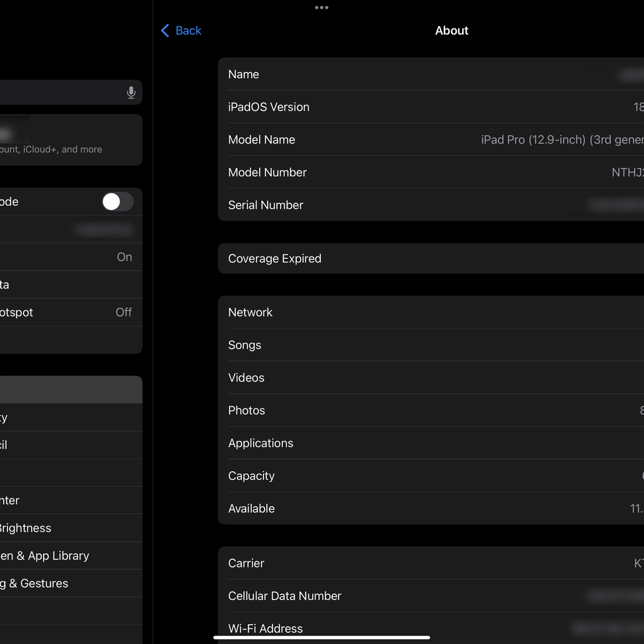Open the Coverage Expired row
This screenshot has width=644, height=644.
coord(431,259)
